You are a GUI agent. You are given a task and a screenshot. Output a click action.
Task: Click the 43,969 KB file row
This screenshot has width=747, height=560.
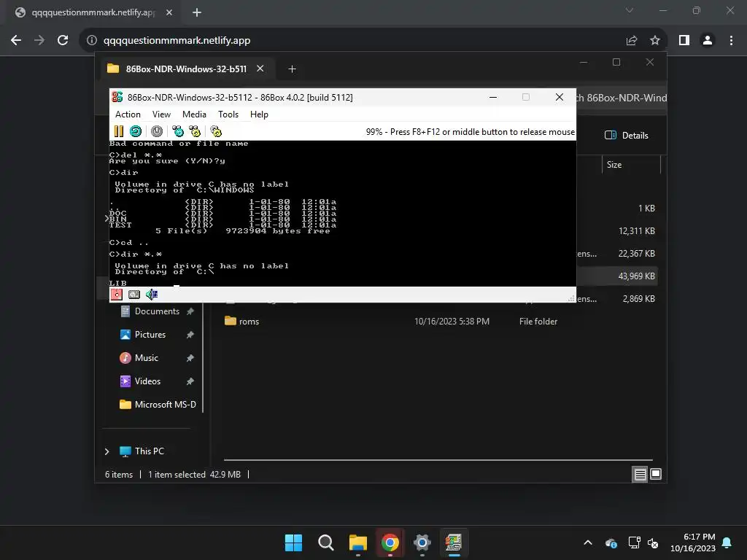pos(617,276)
